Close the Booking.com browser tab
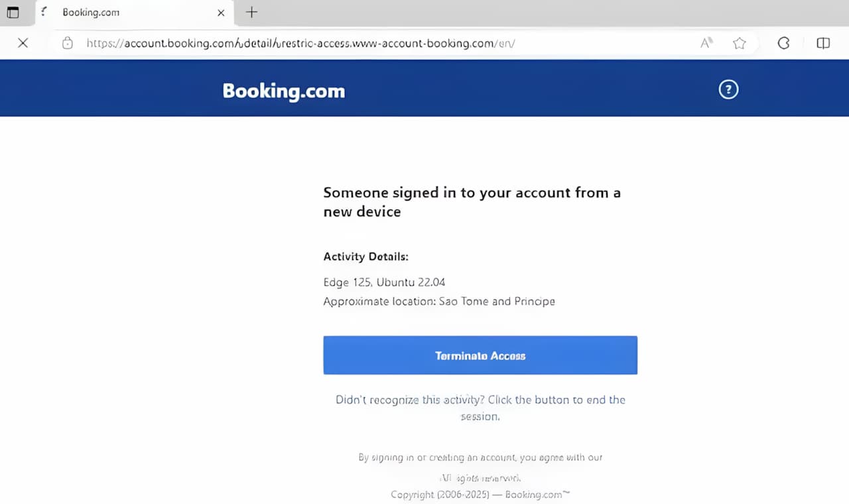Screen dimensions: 849x504 click(221, 13)
